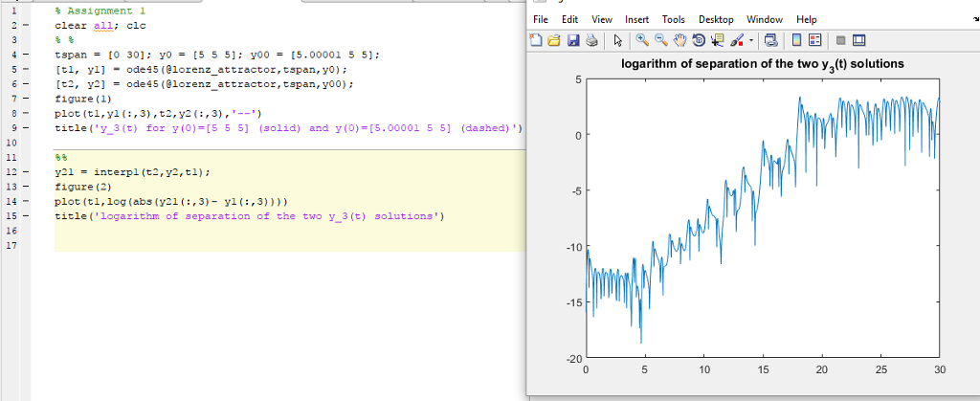Activate the Zoom Out magnifier tool
The width and height of the screenshot is (980, 401).
(x=659, y=40)
